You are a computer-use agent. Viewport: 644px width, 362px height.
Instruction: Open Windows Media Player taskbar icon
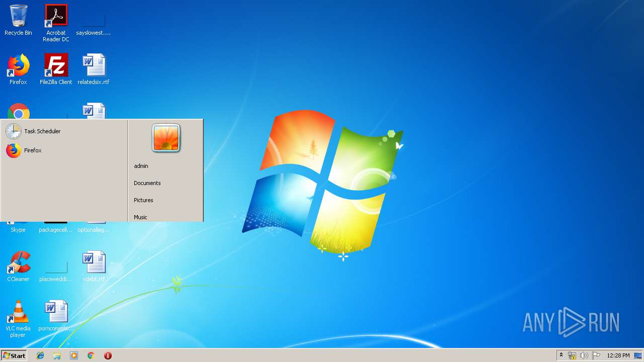[74, 355]
